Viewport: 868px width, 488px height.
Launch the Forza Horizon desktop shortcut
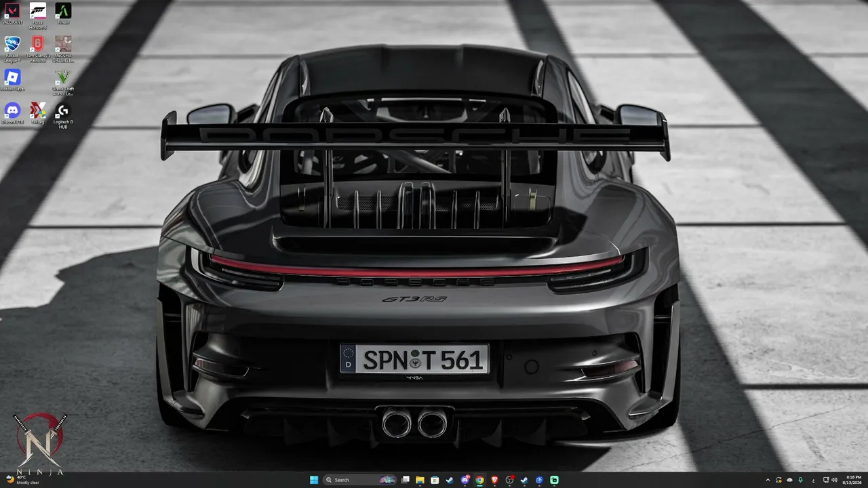coord(38,16)
